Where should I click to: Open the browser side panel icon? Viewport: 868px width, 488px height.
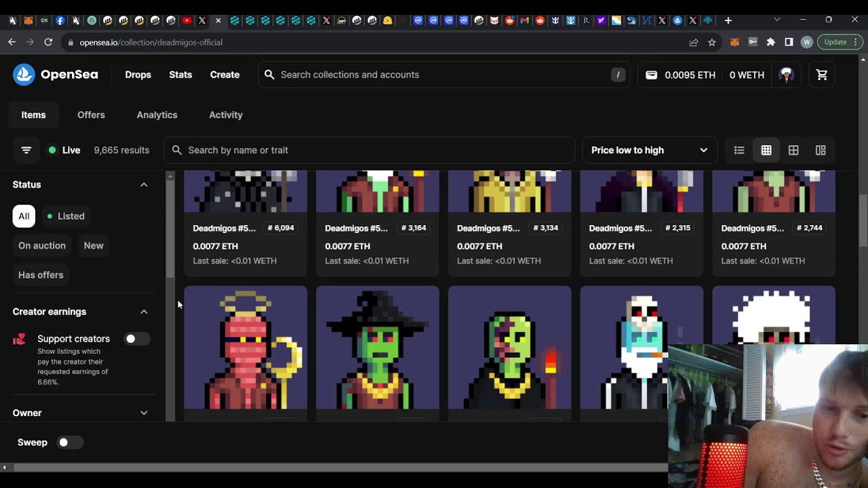coord(789,42)
